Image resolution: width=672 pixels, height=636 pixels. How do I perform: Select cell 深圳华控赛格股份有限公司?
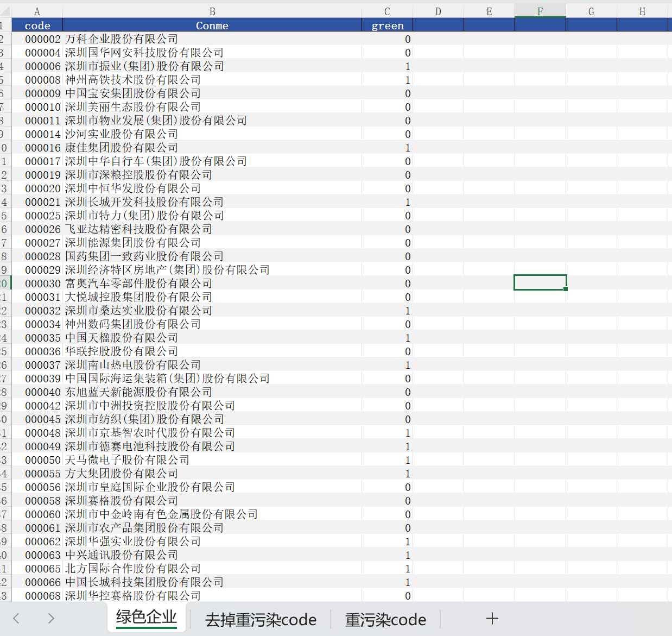click(212, 595)
